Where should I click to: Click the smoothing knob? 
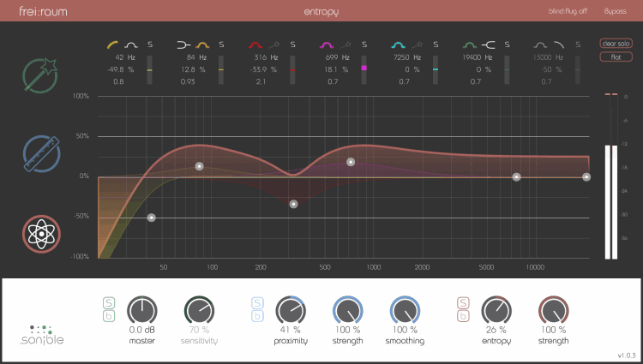[x=405, y=311]
